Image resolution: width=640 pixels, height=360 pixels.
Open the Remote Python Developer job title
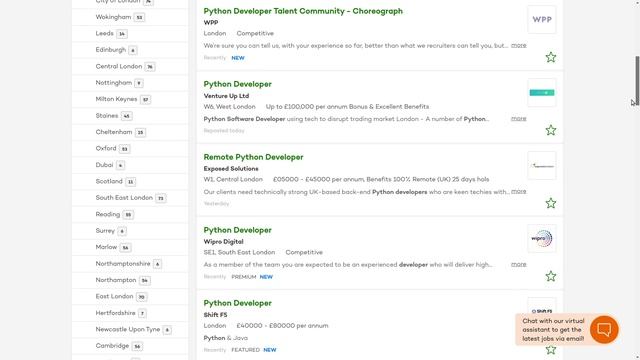pos(253,157)
